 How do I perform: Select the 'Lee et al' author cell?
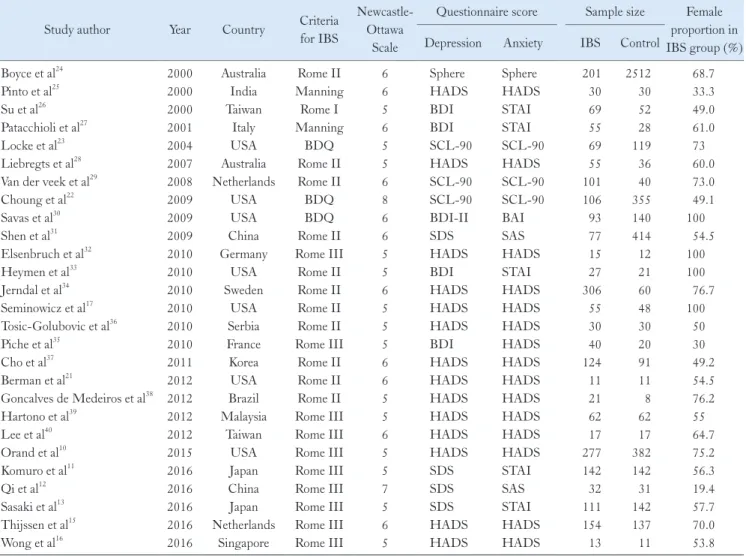point(27,434)
